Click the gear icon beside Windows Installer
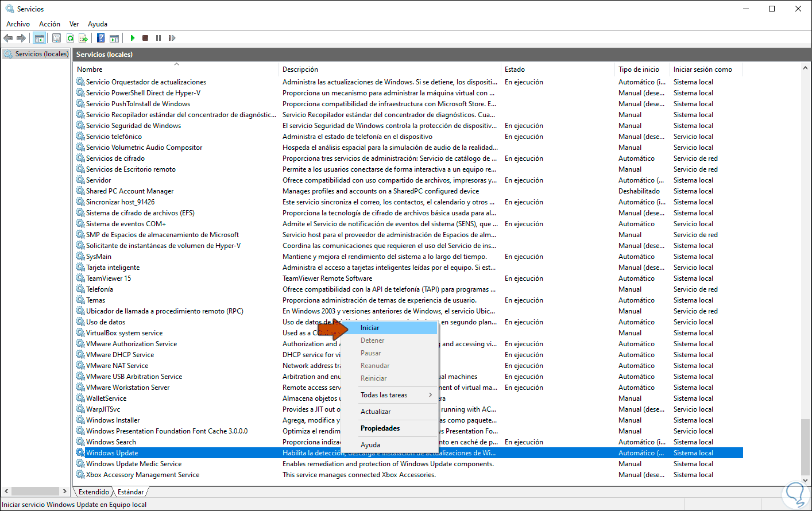This screenshot has height=511, width=812. (x=80, y=420)
